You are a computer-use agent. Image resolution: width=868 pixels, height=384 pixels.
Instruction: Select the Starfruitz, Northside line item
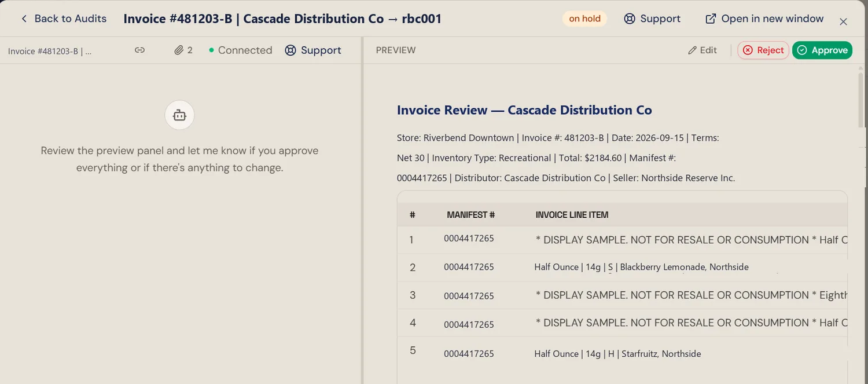pos(617,354)
